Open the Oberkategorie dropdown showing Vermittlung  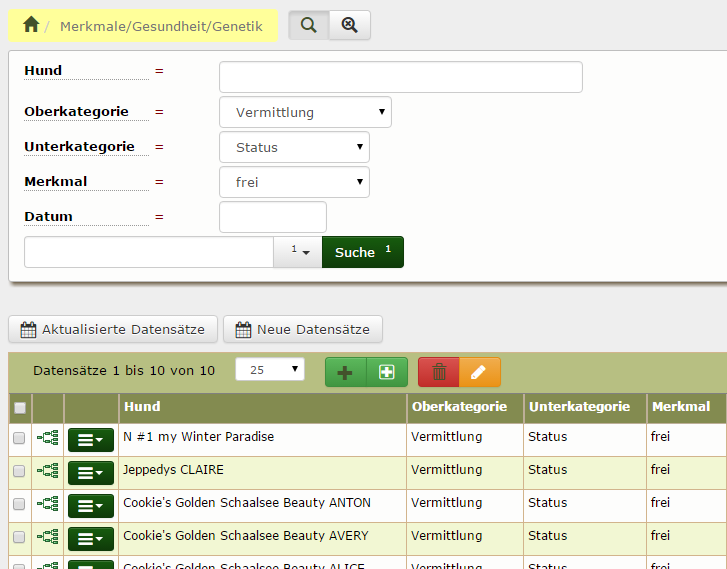click(305, 112)
